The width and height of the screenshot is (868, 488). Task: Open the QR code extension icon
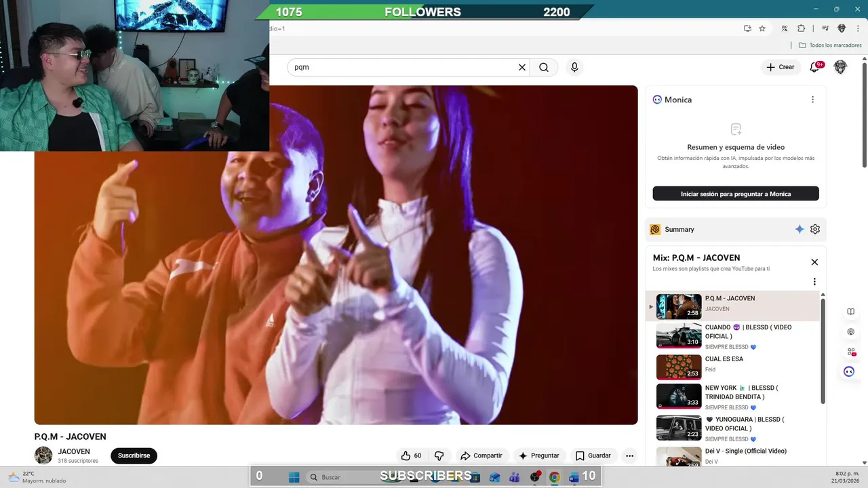pyautogui.click(x=785, y=28)
